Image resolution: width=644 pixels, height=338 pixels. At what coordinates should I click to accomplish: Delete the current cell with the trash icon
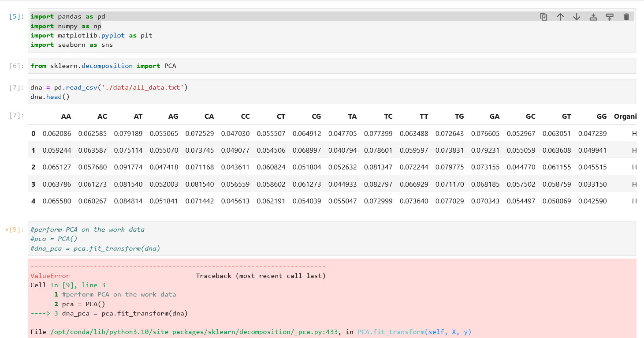(626, 16)
